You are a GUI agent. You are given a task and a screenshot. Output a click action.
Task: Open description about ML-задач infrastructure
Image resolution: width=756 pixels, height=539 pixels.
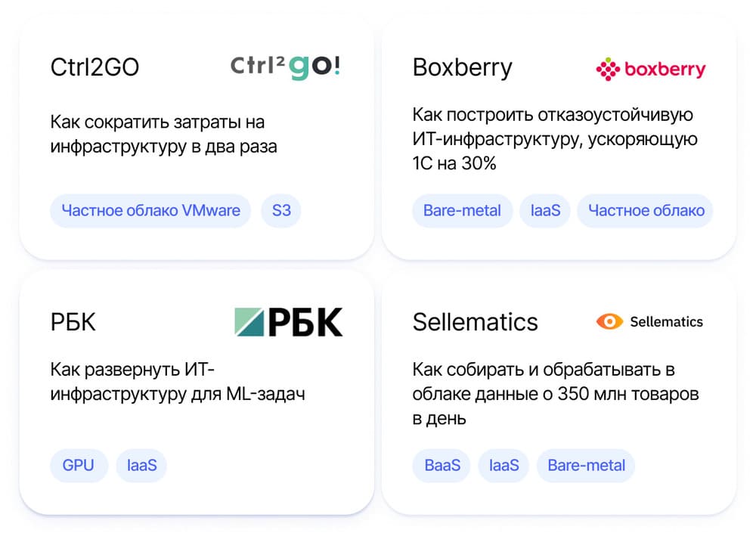point(178,382)
